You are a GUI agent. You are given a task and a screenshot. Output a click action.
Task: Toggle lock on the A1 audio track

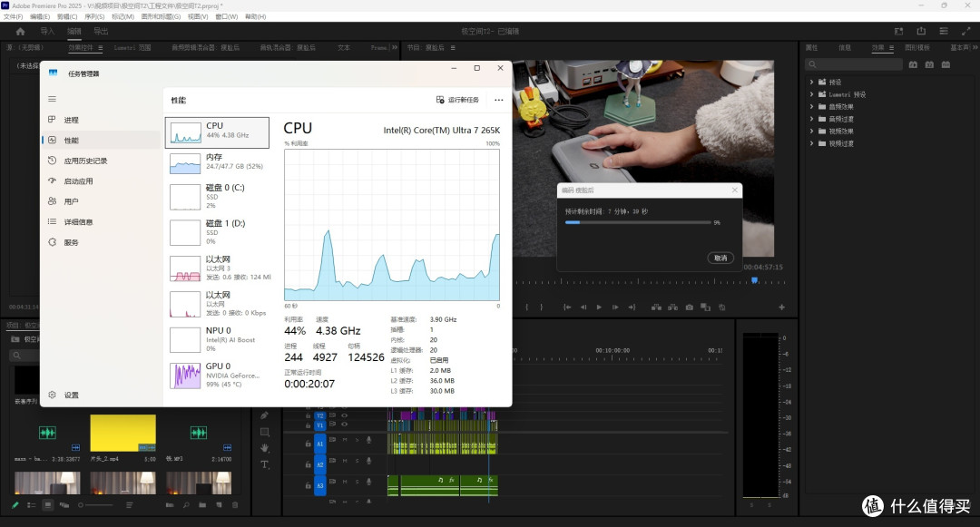click(308, 444)
